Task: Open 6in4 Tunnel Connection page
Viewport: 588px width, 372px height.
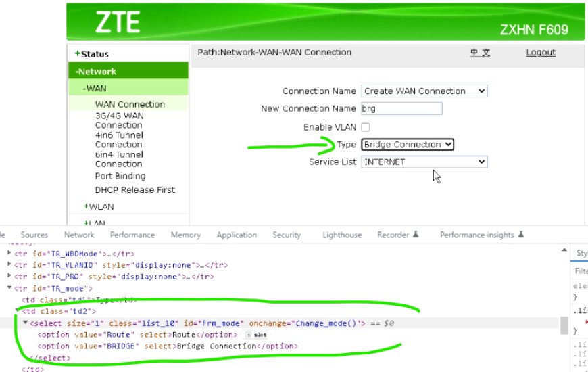Action: (x=119, y=159)
